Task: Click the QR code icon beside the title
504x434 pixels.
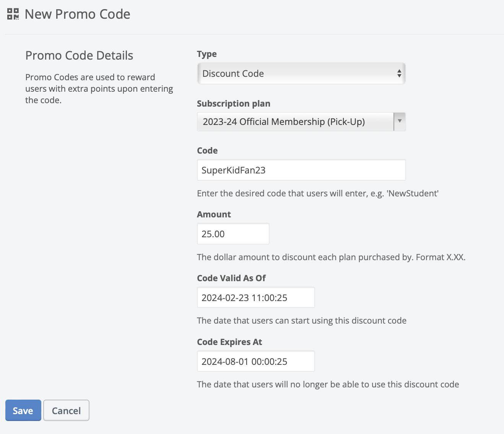Action: 13,14
